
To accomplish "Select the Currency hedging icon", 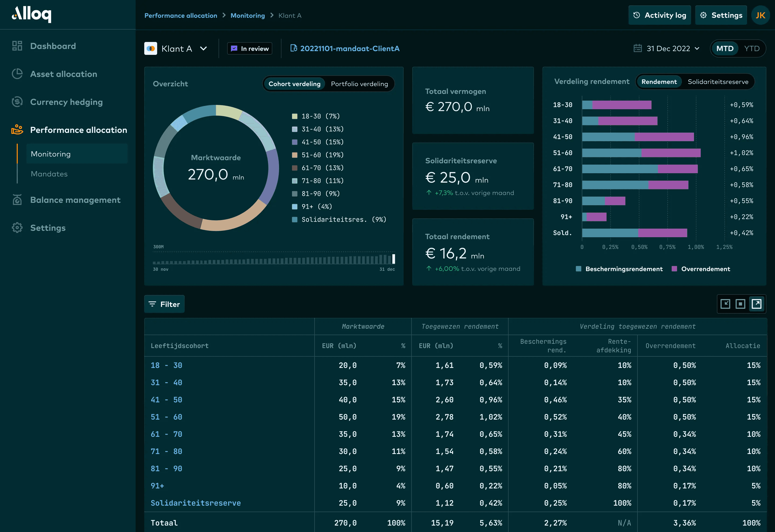I will tap(17, 102).
